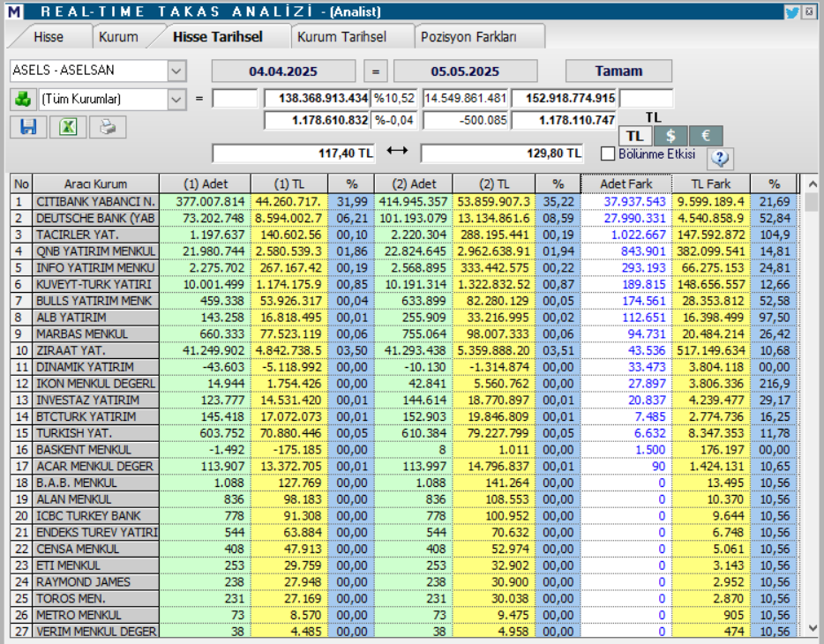The height and width of the screenshot is (644, 824).
Task: Click the 04.04.2025 start date button
Action: pos(283,71)
